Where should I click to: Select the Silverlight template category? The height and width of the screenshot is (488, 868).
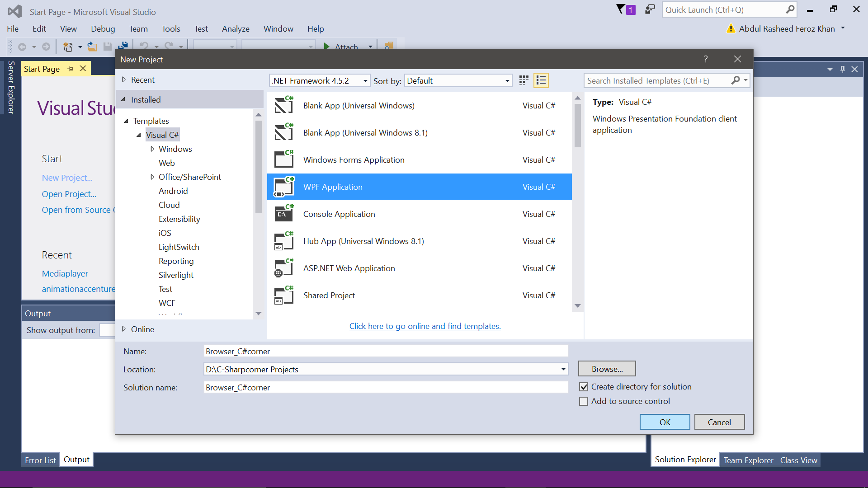click(176, 275)
